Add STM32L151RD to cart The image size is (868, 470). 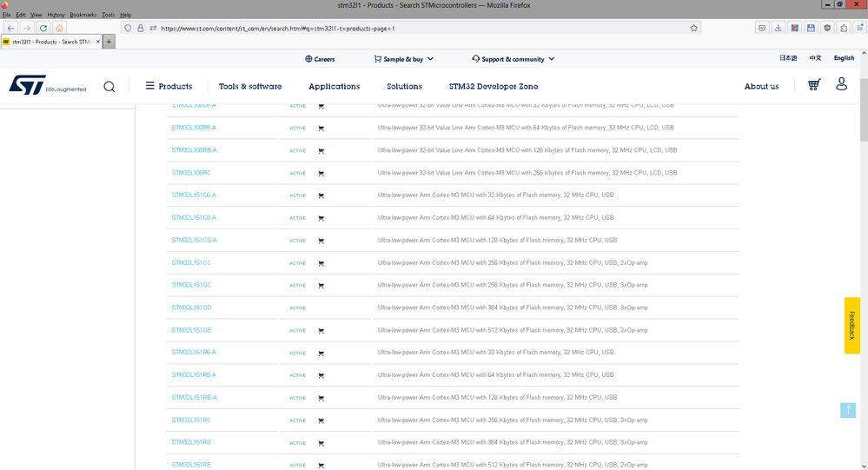coord(321,443)
